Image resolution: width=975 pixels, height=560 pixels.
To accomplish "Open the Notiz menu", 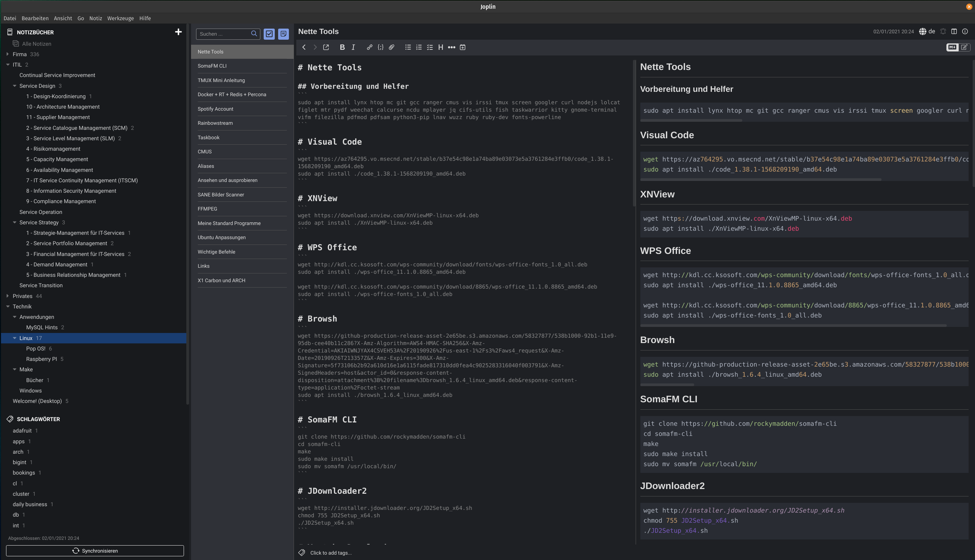I will (x=96, y=18).
